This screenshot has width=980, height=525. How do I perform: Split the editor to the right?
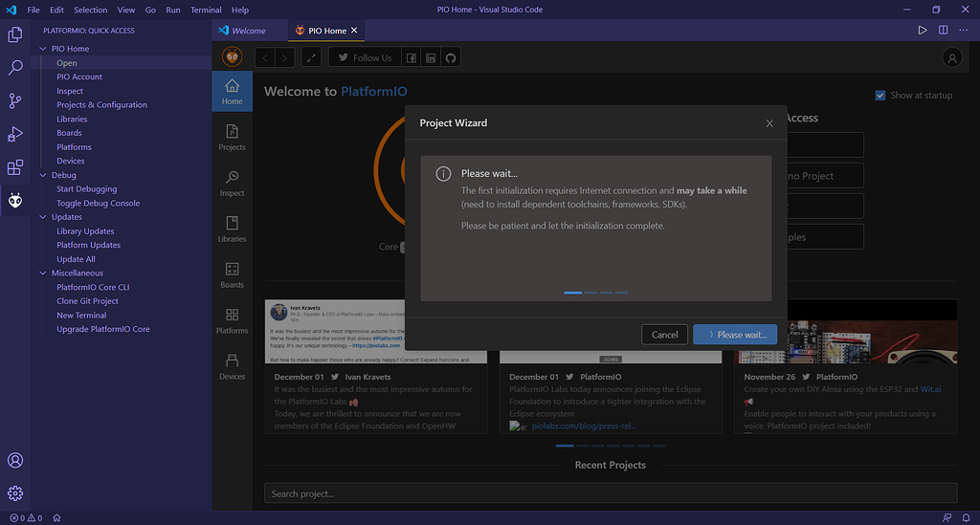tap(943, 30)
